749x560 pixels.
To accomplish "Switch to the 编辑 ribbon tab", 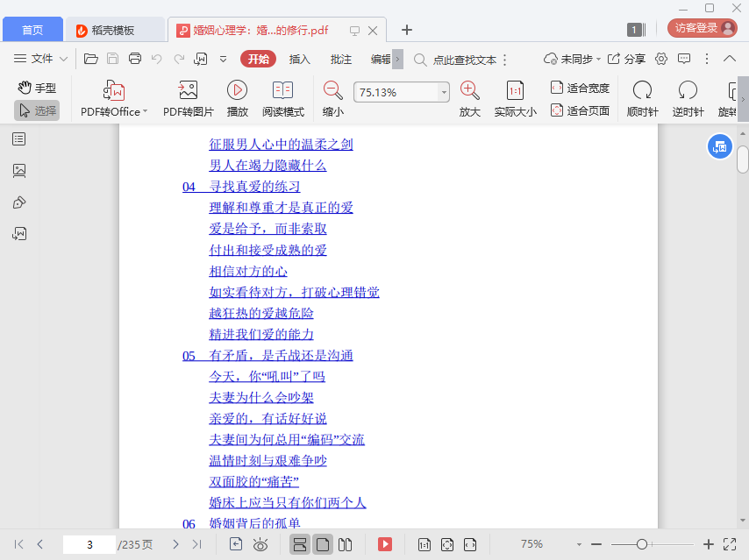I will point(381,60).
